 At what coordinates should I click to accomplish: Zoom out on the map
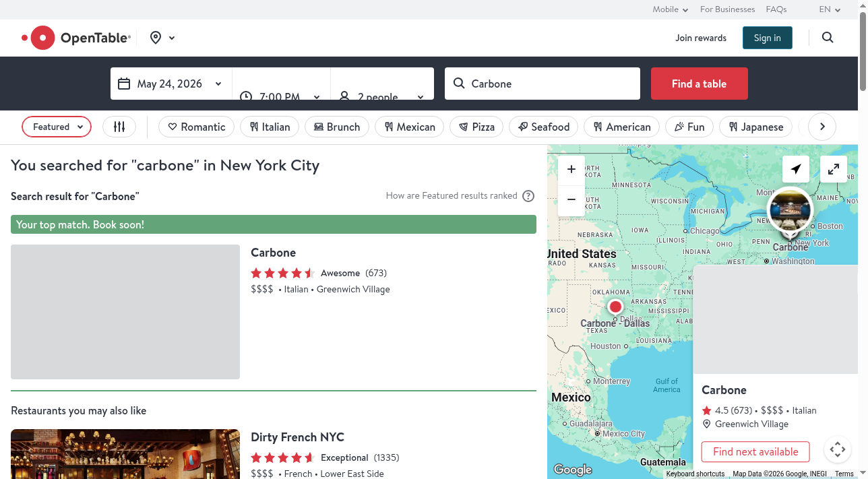pos(571,200)
